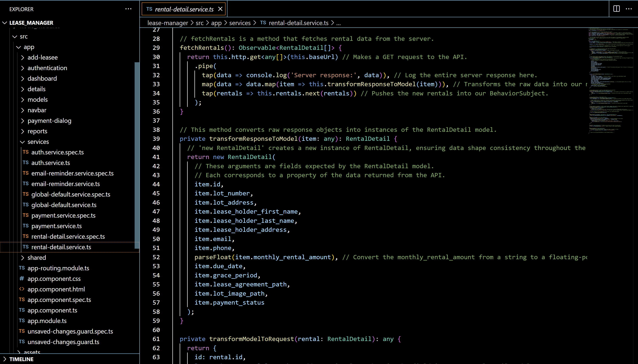Click src breadcrumb segment

(199, 23)
